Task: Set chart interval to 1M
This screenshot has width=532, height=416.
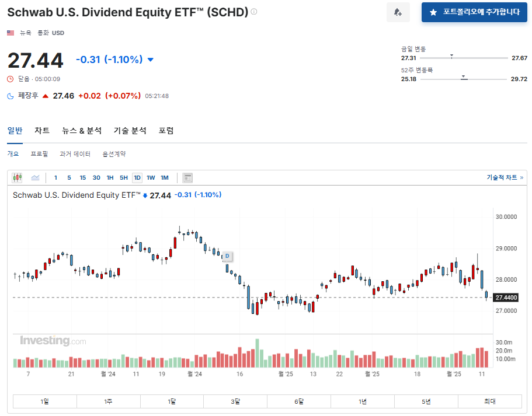Action: coord(165,177)
